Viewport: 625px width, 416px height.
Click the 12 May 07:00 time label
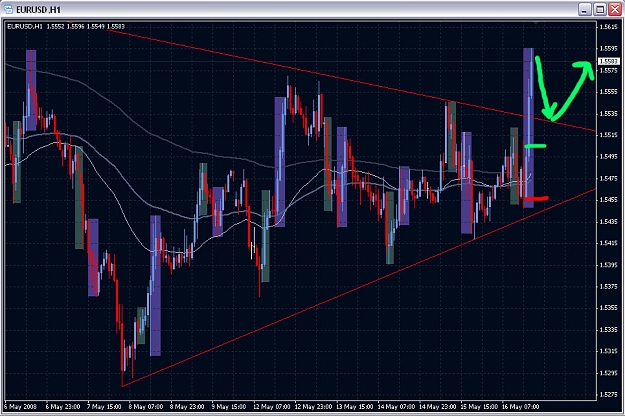click(272, 407)
